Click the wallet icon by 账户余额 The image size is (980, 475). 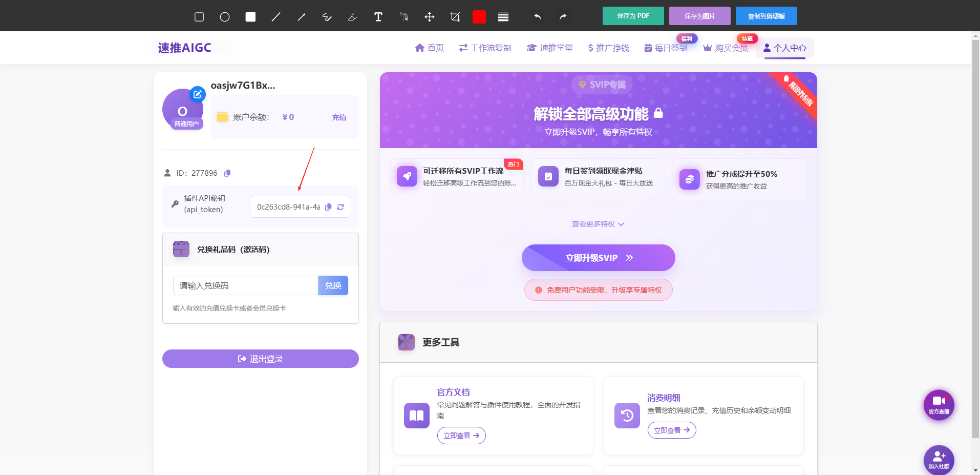click(222, 117)
